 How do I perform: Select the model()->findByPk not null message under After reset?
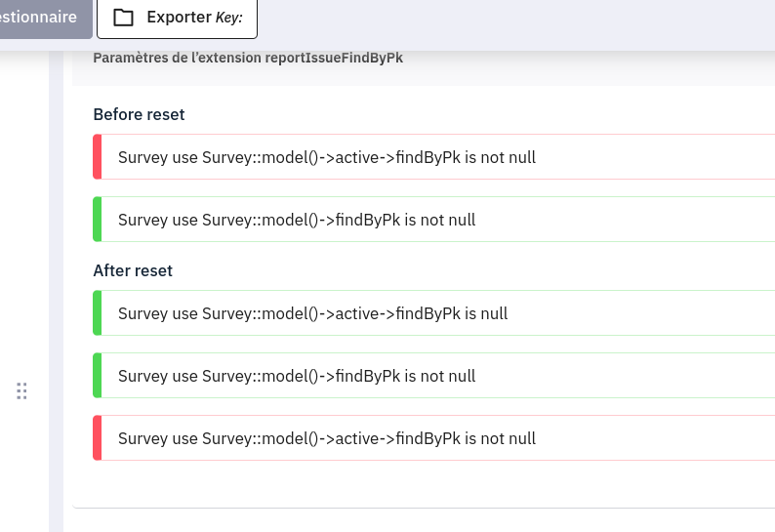[x=297, y=376]
